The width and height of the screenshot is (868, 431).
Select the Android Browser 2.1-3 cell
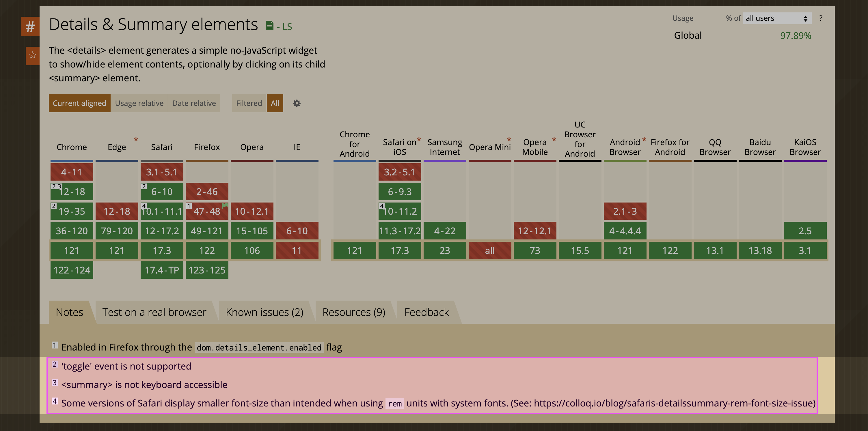pos(625,211)
